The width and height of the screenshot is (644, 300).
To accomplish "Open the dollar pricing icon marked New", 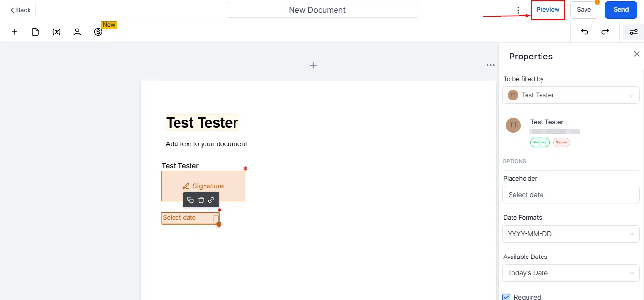I will tap(98, 32).
